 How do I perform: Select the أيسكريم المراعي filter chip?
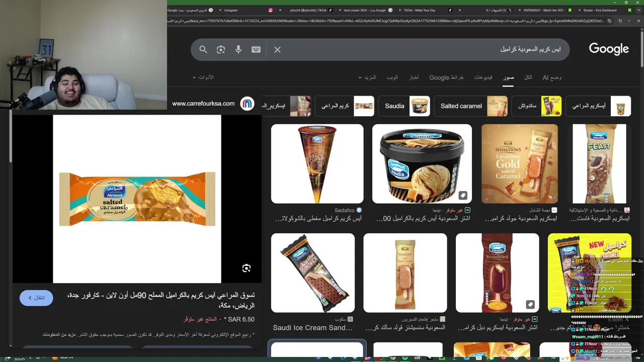click(x=598, y=106)
